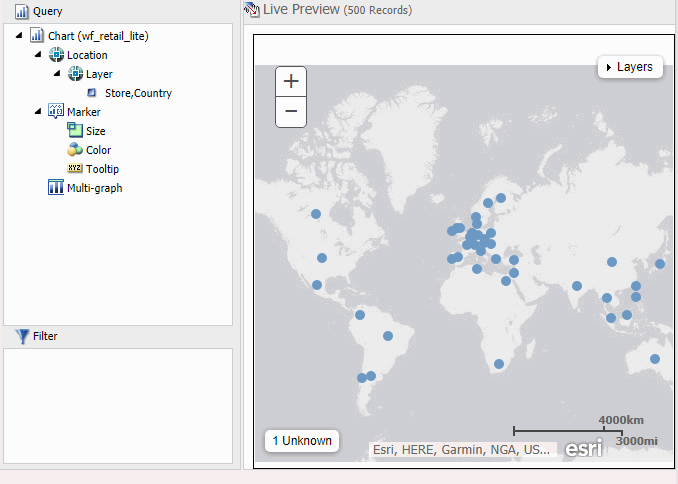This screenshot has width=678, height=484.
Task: Select the Store,Country field
Action: click(x=137, y=93)
